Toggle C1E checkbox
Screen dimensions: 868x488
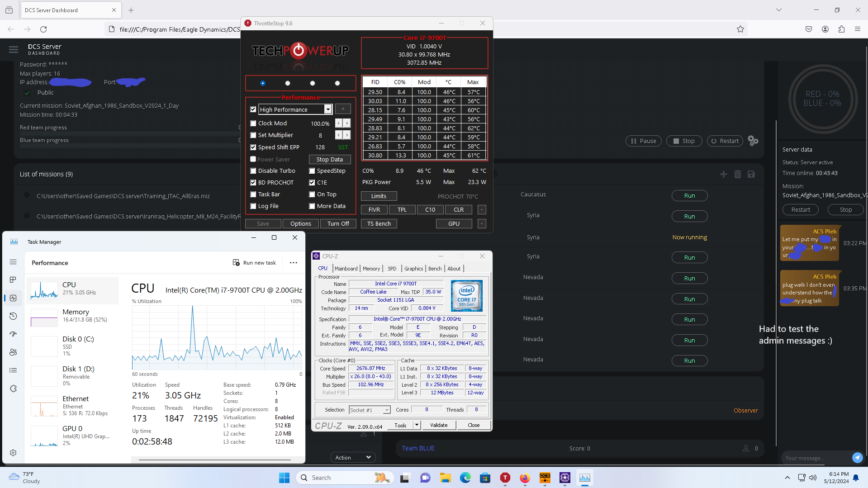312,182
